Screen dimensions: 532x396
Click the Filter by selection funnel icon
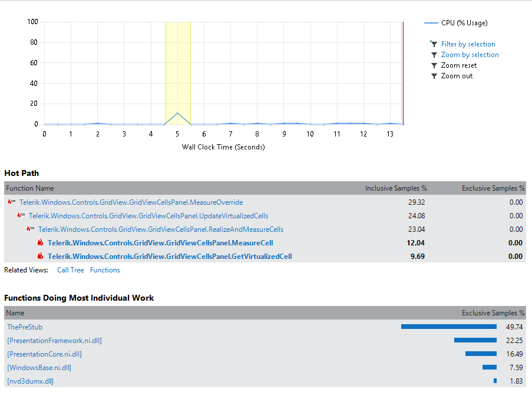(434, 44)
